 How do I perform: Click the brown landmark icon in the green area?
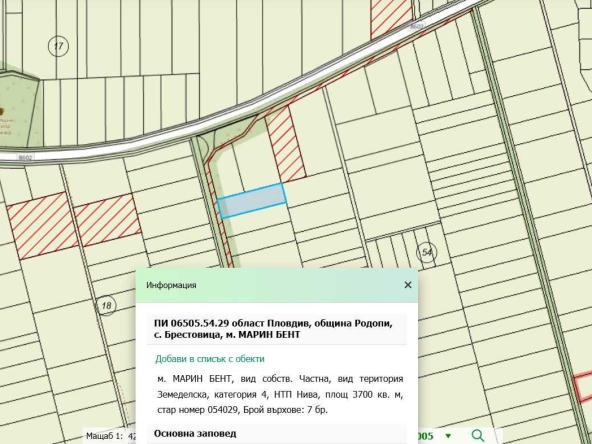2,111
